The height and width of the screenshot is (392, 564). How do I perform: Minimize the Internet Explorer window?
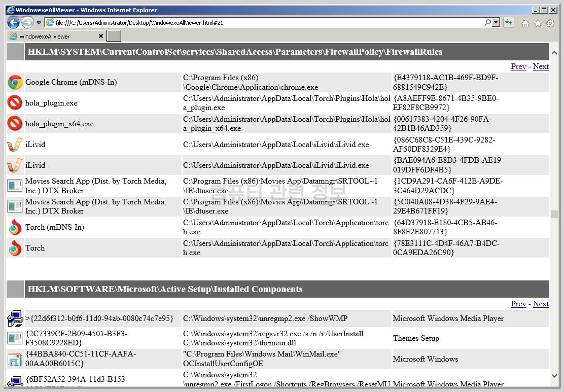pyautogui.click(x=536, y=10)
